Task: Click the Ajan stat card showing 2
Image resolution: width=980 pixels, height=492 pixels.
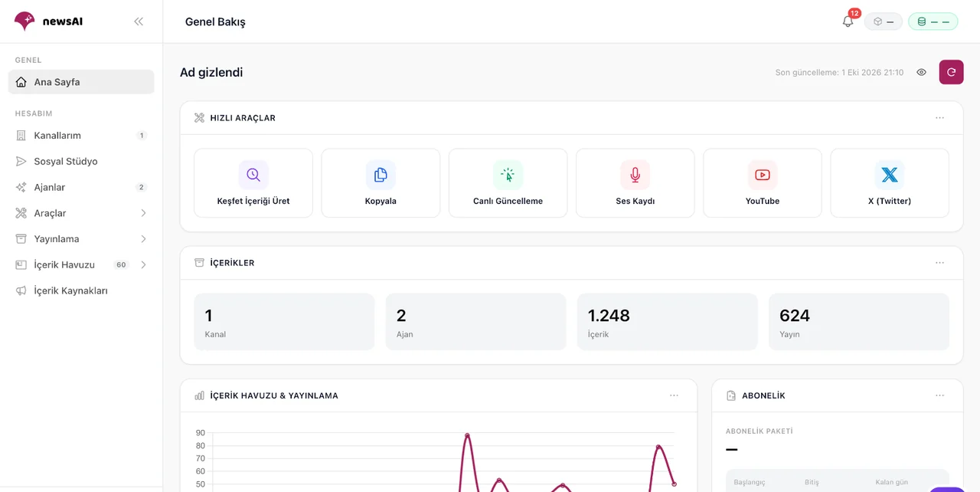Action: coord(475,322)
